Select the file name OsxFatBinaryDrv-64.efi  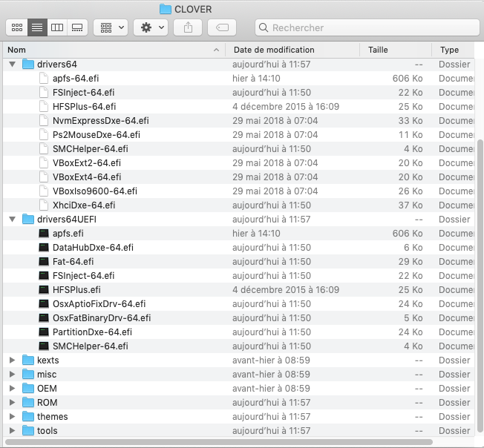(x=102, y=318)
